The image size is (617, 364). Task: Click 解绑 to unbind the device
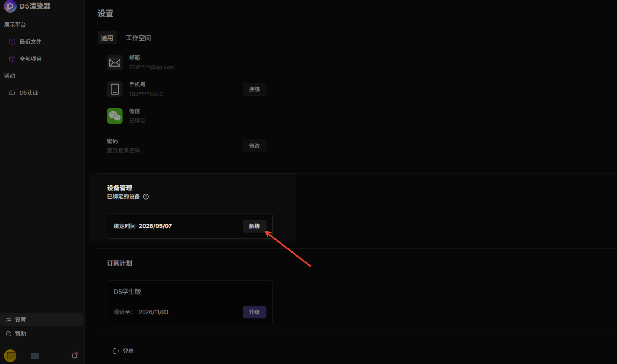coord(254,226)
